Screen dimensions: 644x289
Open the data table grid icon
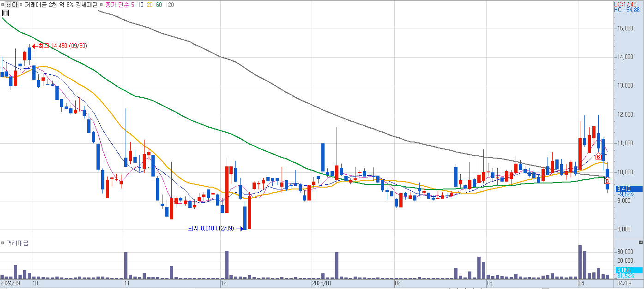(x=5, y=13)
